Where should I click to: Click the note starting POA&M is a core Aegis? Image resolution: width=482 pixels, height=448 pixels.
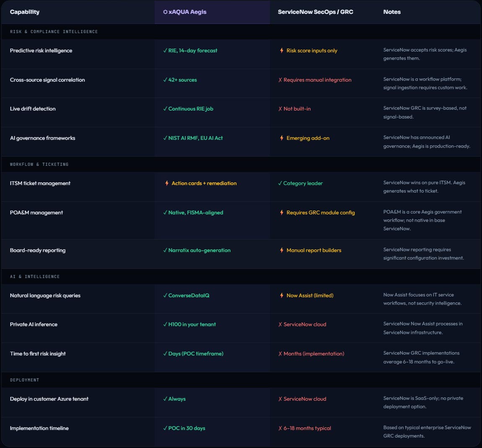(x=422, y=220)
